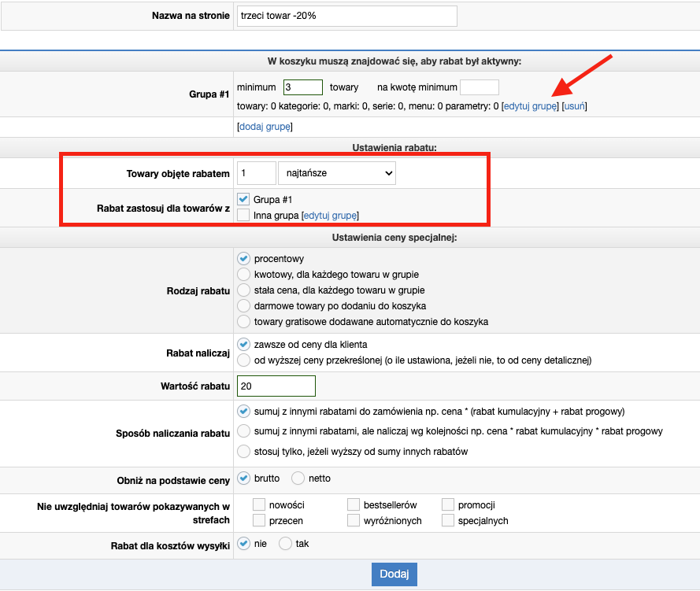Enable tak for shipping cost discount

[x=285, y=544]
